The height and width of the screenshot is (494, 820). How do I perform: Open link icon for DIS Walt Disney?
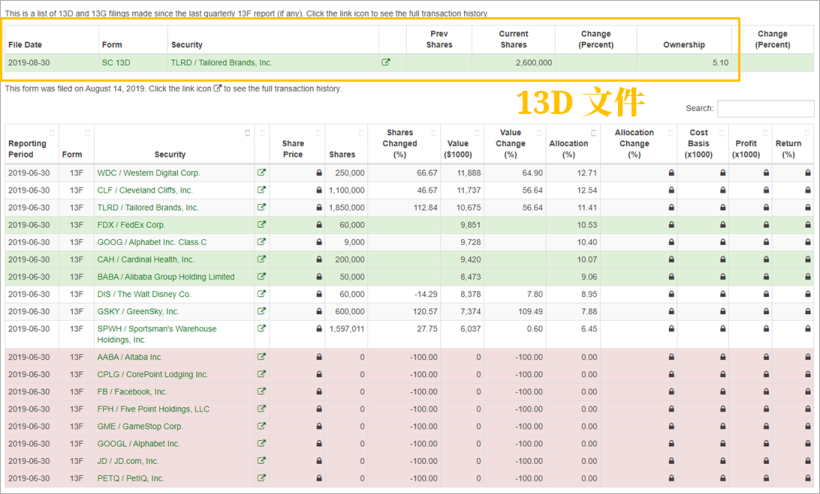(261, 293)
